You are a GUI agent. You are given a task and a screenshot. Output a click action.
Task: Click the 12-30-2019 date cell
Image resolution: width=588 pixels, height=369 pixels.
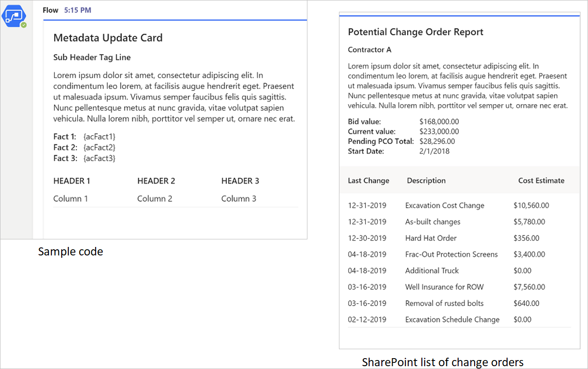pyautogui.click(x=367, y=238)
